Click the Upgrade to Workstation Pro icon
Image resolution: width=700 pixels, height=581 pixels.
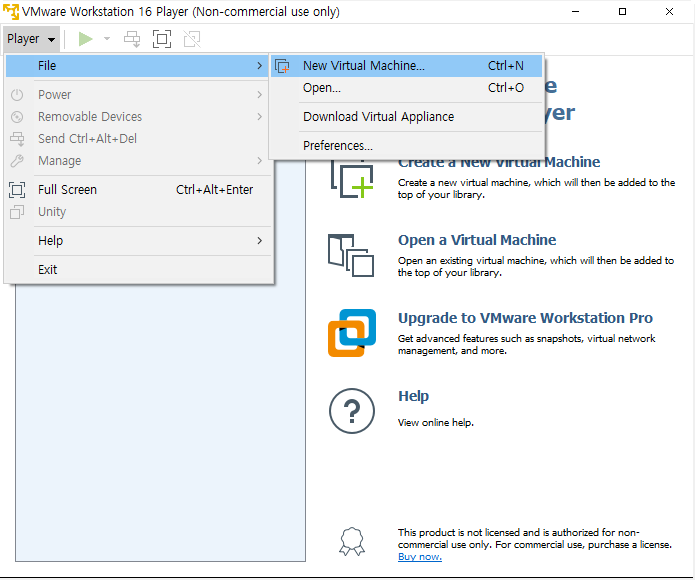pyautogui.click(x=352, y=333)
